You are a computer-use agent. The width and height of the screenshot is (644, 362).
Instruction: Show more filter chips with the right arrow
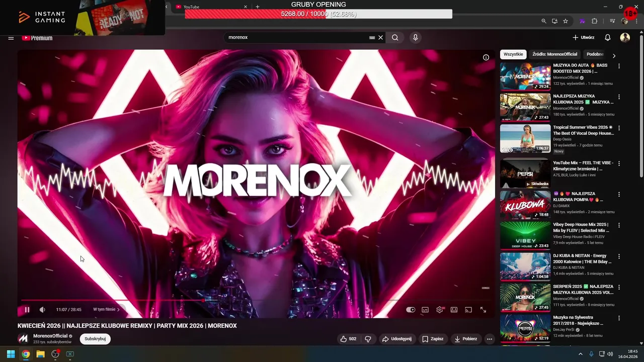click(614, 56)
